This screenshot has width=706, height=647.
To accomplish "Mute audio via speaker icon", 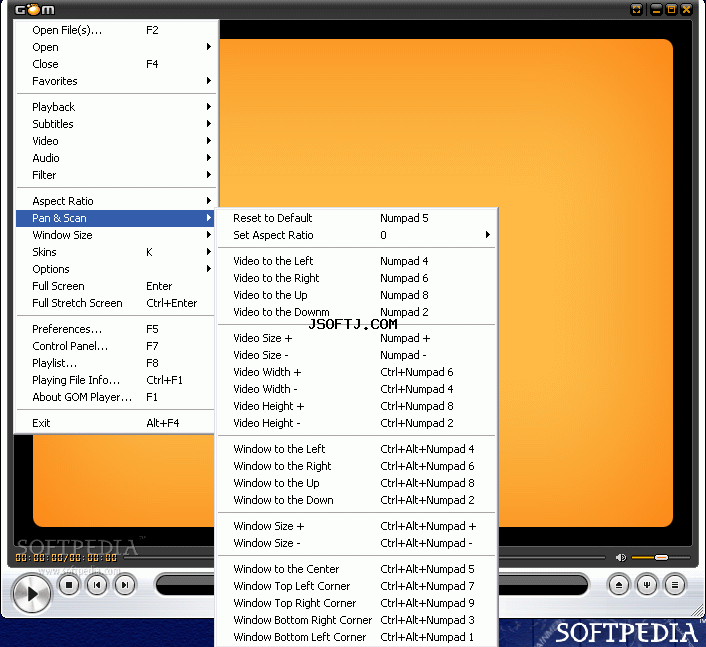I will click(621, 557).
